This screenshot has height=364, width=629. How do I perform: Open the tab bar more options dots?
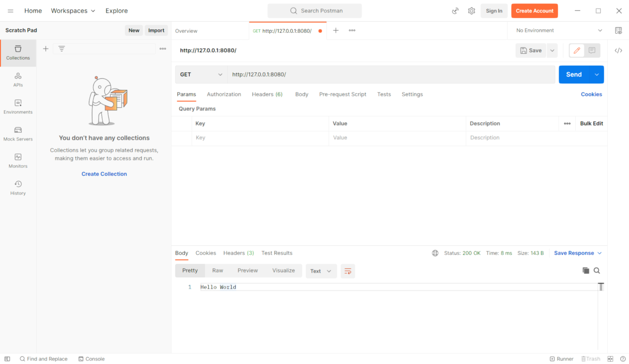point(352,30)
